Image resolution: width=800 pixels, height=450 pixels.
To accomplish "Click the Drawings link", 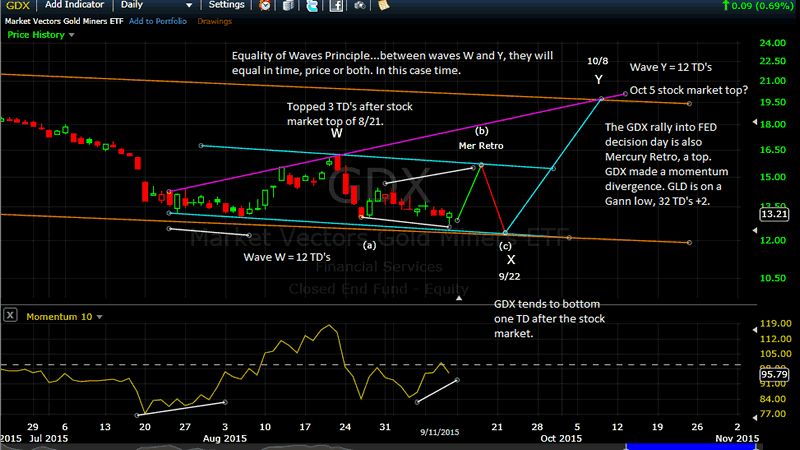I will 214,20.
